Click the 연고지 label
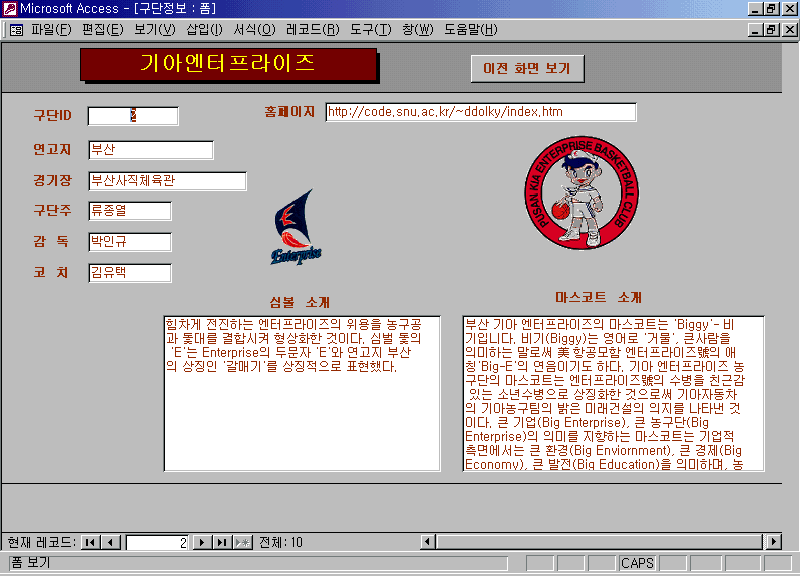This screenshot has height=576, width=800. [53, 149]
